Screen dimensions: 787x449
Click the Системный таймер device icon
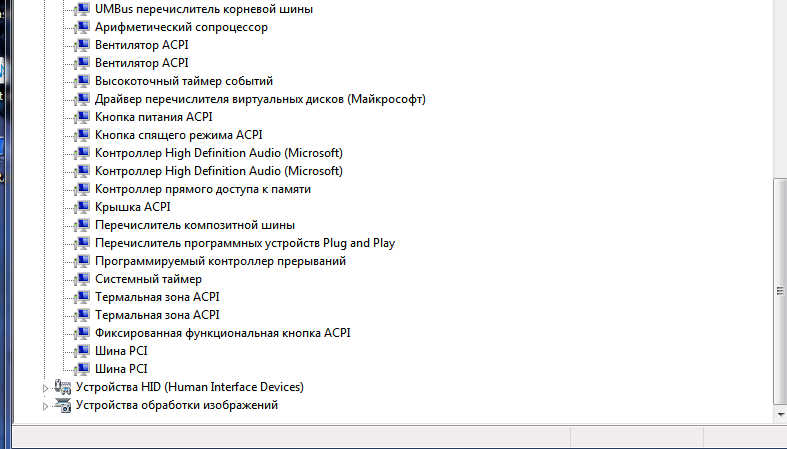(83, 279)
